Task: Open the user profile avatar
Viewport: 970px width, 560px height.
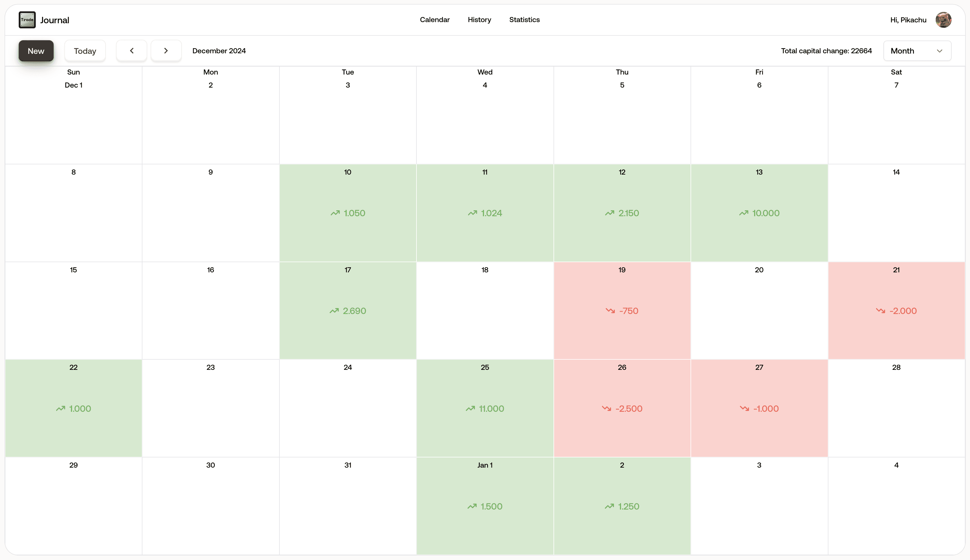Action: [x=943, y=20]
